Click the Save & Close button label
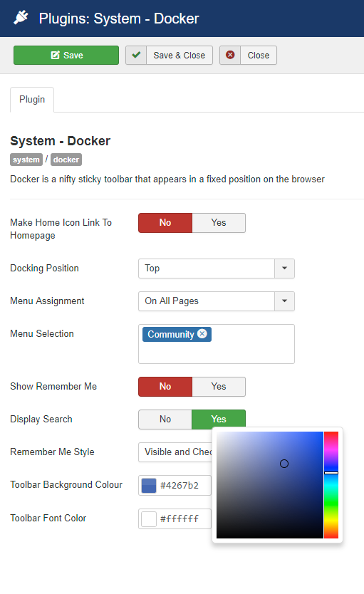This screenshot has width=364, height=594. click(180, 56)
